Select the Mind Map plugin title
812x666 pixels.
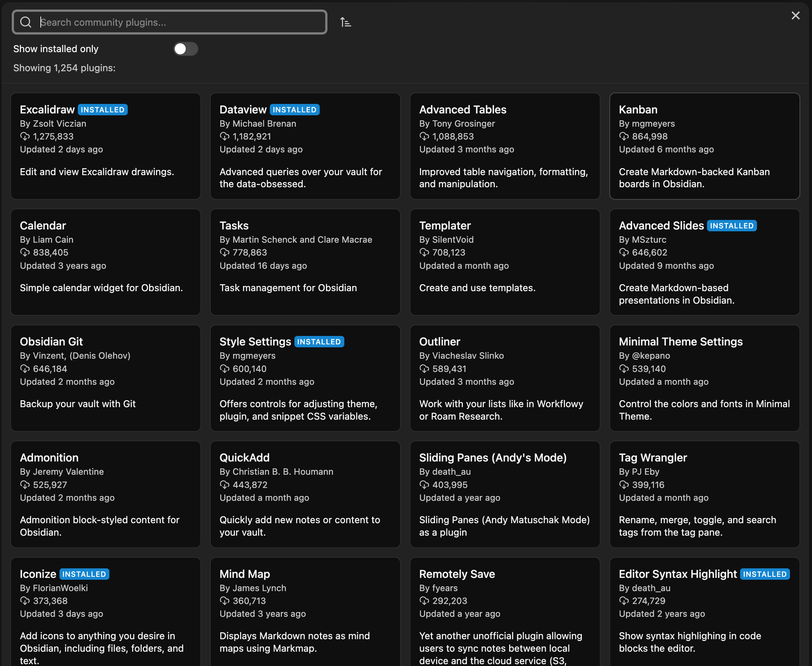pos(245,574)
